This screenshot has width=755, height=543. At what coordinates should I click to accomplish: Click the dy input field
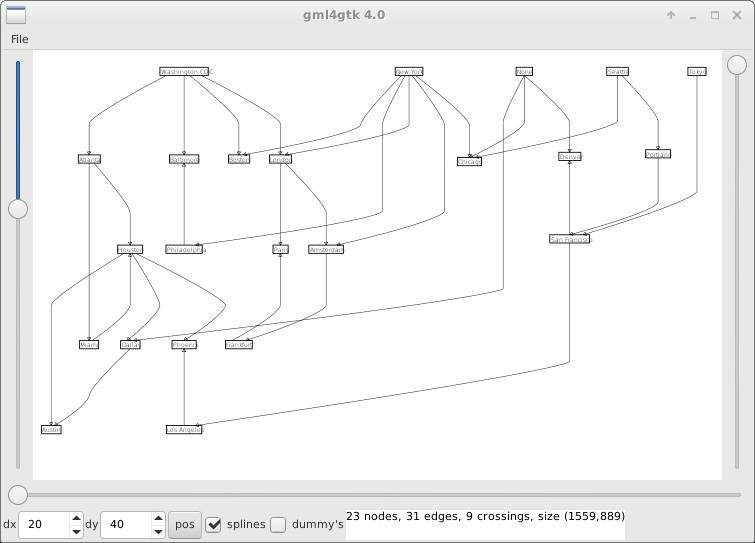tap(126, 524)
